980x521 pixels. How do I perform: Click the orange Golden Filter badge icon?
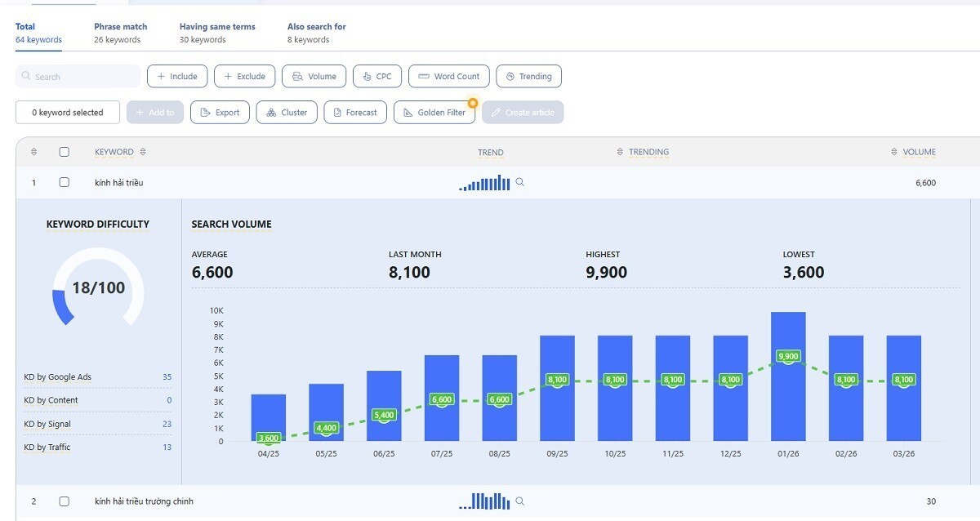point(472,104)
